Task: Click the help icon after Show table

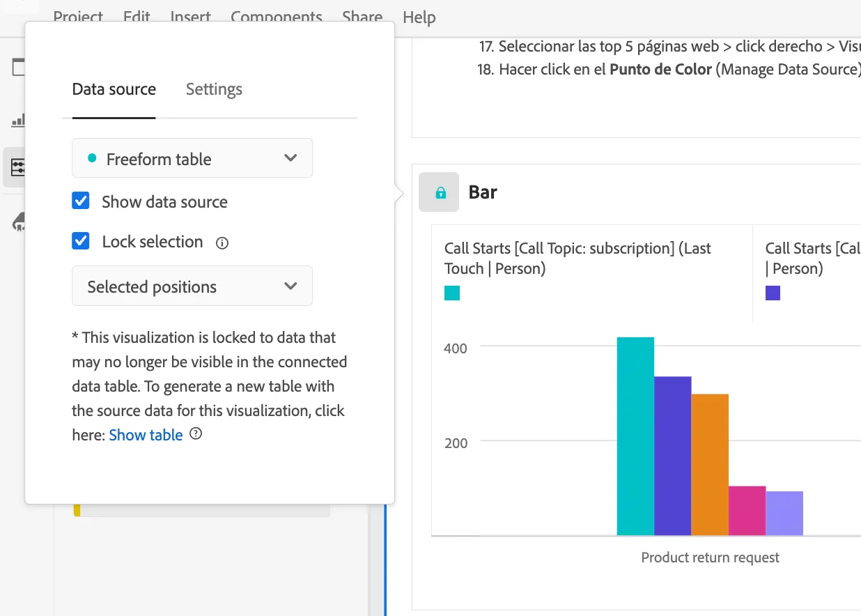Action: click(x=196, y=434)
